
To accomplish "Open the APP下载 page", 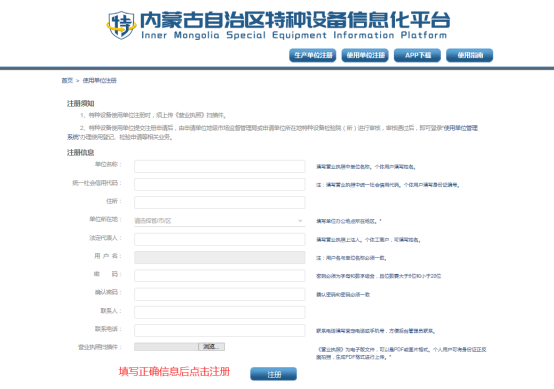I will tap(417, 55).
